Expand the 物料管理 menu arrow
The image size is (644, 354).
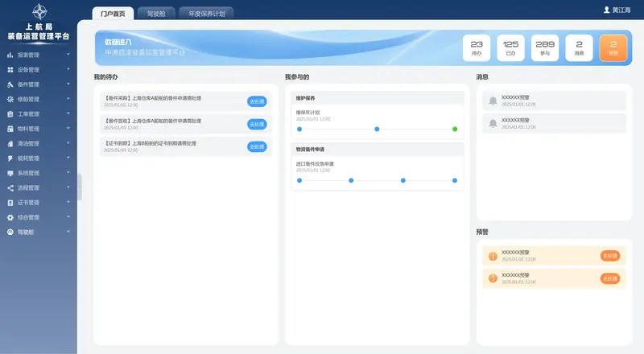pos(68,129)
